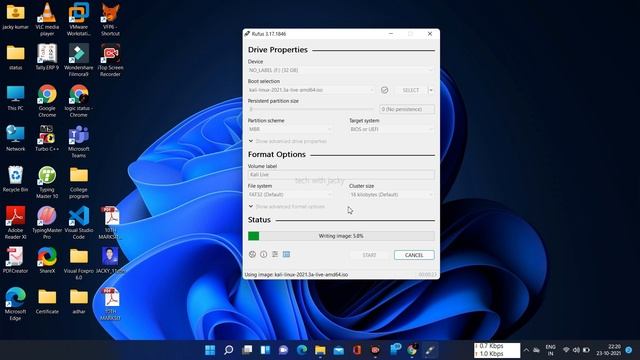The image size is (640, 360).
Task: Open Adobe Reader XI shortcut
Action: (x=16, y=222)
